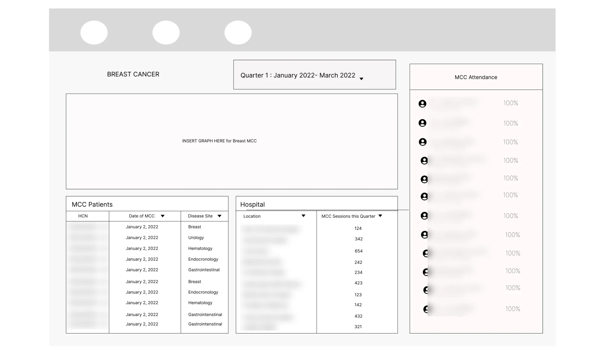Select the bottom user avatar in MCC Attendance
This screenshot has width=593, height=364.
425,309
